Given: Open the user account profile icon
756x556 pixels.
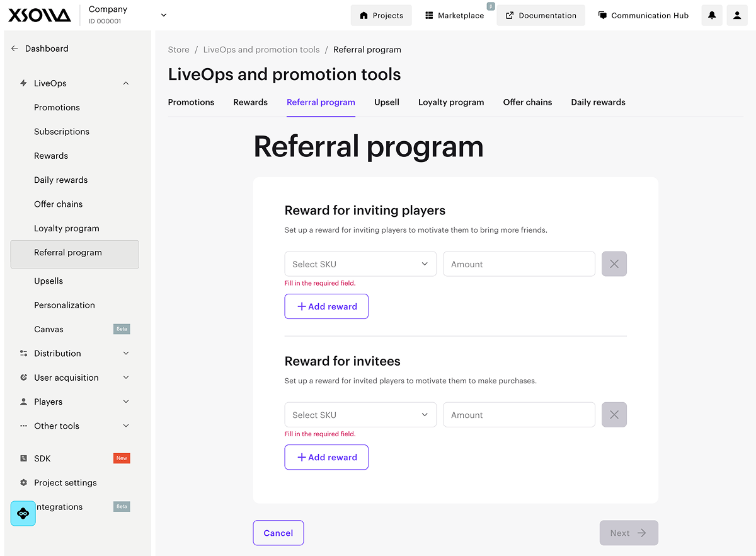Looking at the screenshot, I should [x=737, y=15].
